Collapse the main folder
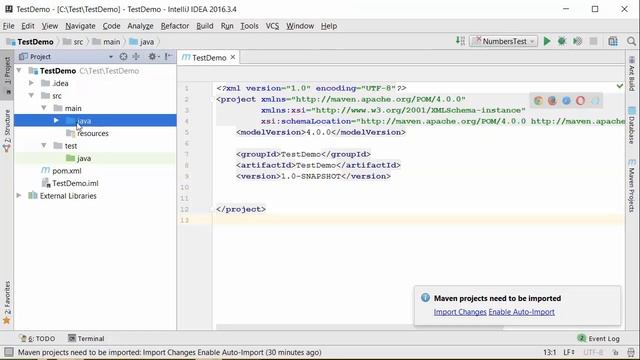640x360 pixels. pyautogui.click(x=44, y=108)
